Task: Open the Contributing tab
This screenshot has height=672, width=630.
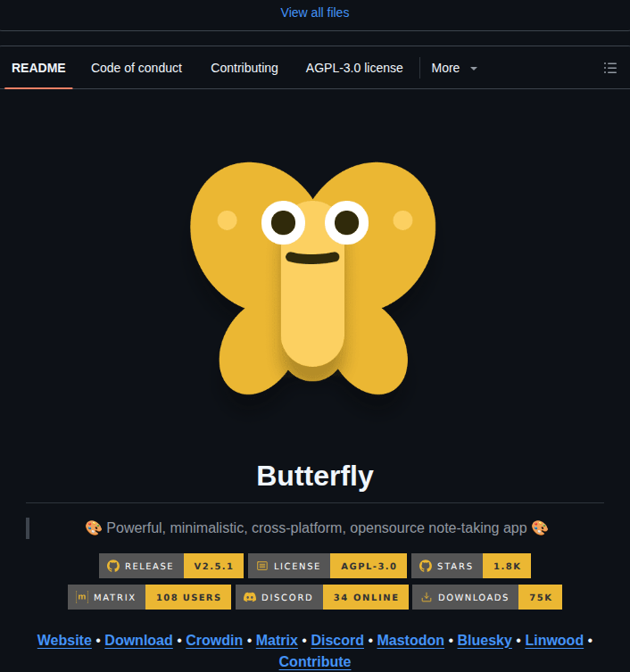Action: 245,68
